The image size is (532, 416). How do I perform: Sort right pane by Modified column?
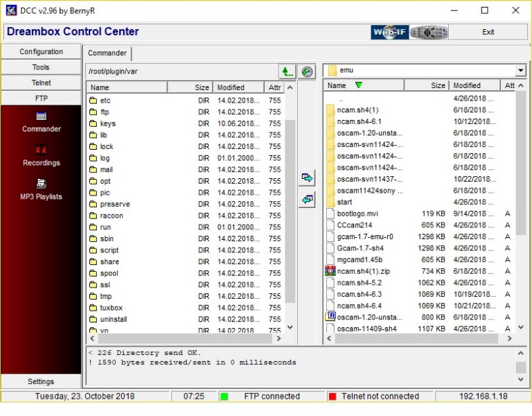(475, 85)
